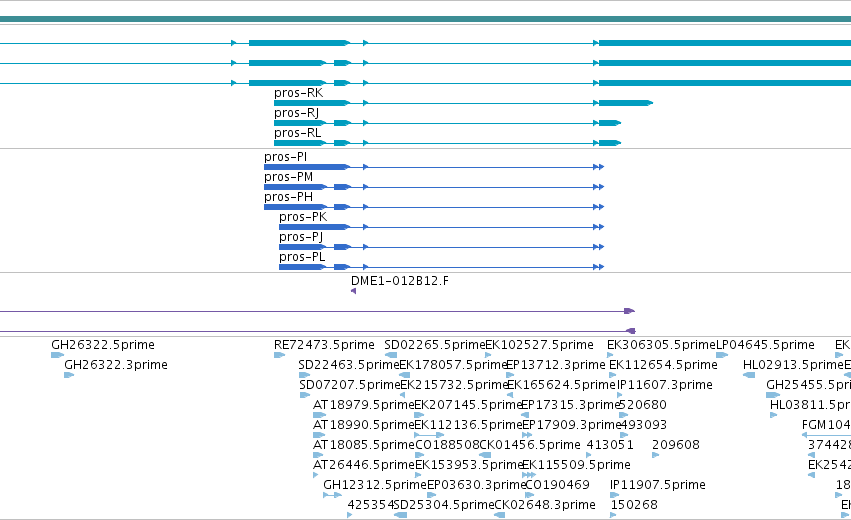Screen dimensions: 851x520
Task: Select the GH26322.3prime EST label
Action: click(116, 365)
